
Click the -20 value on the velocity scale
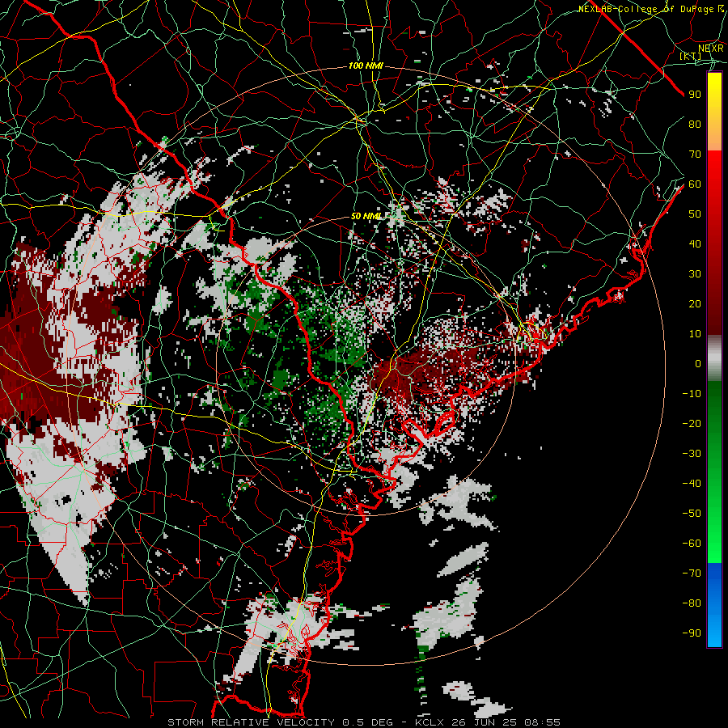tap(692, 423)
